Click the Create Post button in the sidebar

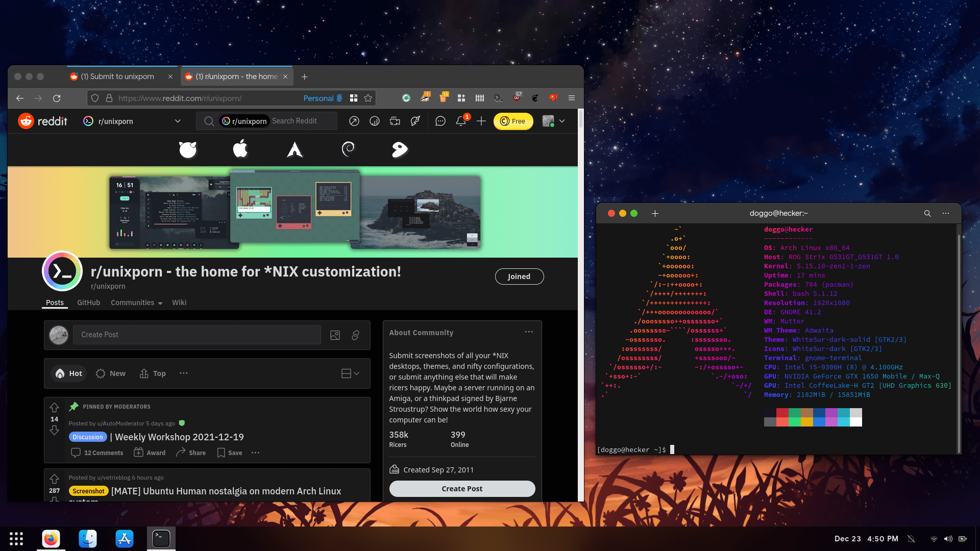[462, 488]
